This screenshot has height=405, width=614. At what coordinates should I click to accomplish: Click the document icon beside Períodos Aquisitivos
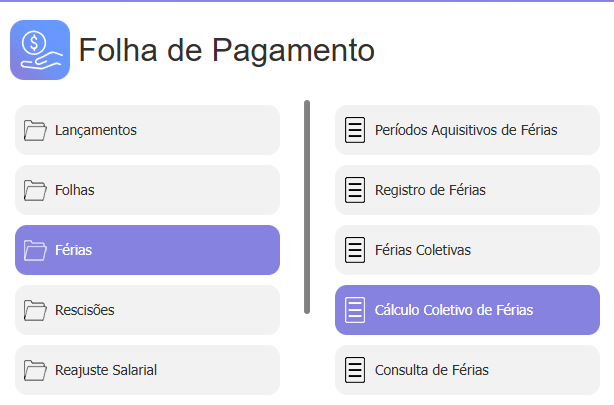[355, 130]
